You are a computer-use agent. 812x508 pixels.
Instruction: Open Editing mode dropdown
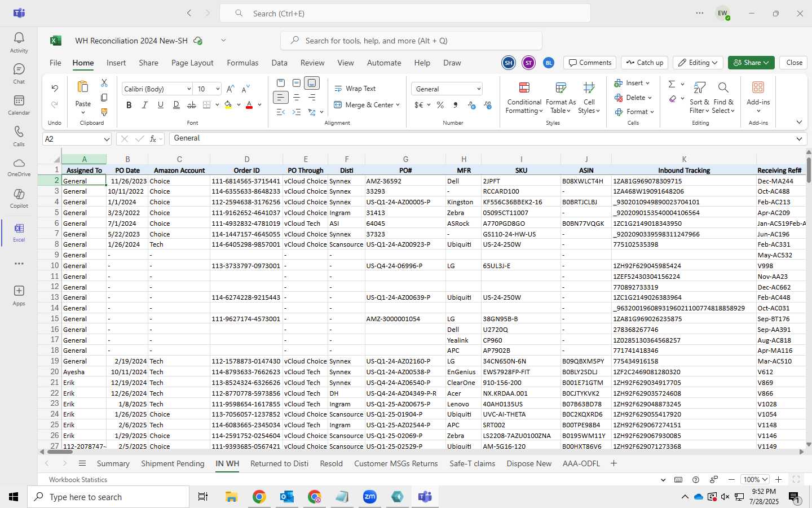point(698,63)
